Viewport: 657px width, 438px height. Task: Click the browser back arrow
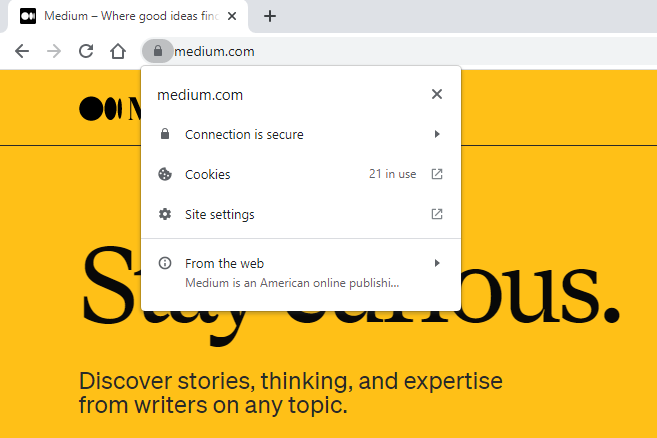tap(22, 51)
